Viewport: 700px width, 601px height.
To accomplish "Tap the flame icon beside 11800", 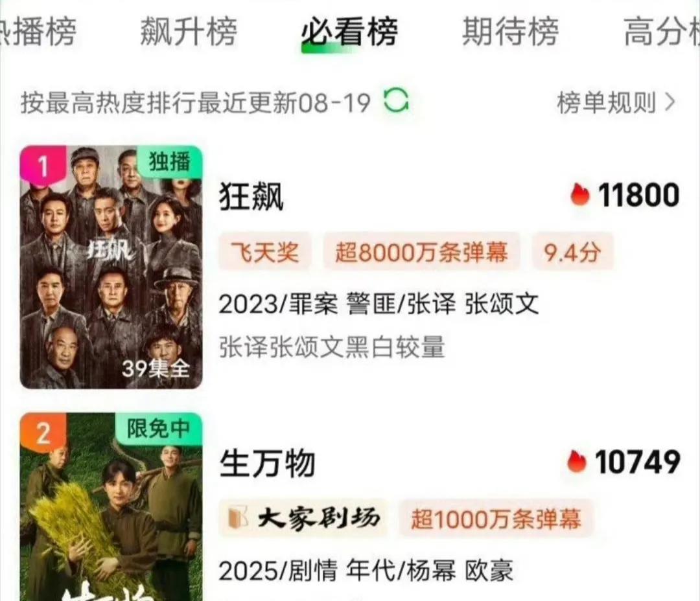I will pos(580,194).
